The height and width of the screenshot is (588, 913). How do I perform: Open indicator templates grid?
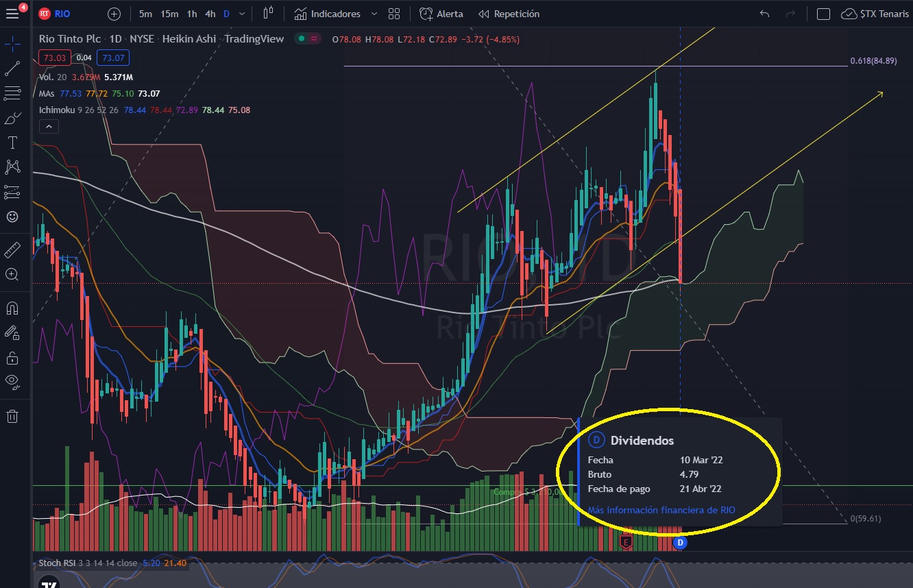click(x=394, y=14)
